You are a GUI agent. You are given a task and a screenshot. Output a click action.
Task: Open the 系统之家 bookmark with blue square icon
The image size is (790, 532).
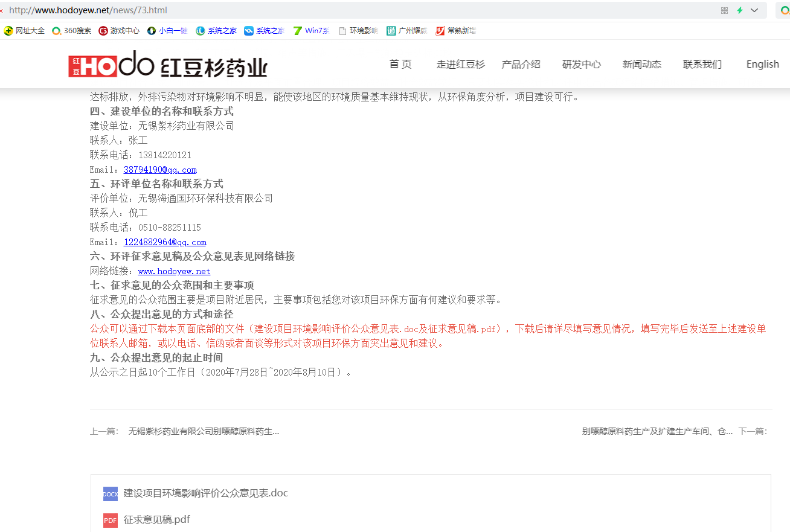pyautogui.click(x=264, y=31)
